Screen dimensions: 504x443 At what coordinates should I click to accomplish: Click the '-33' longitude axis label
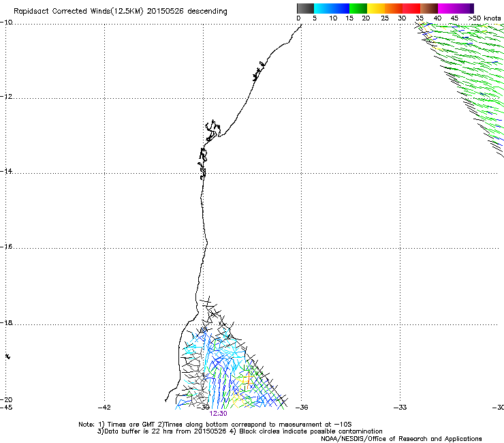(400, 408)
